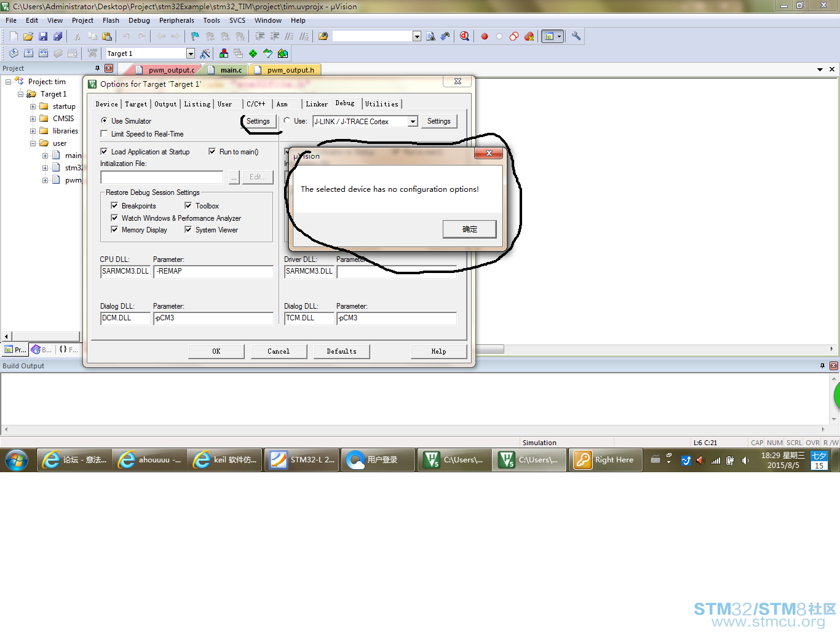Screen dimensions: 840x637
Task: Expand the libraries folder in project tree
Action: tap(33, 131)
